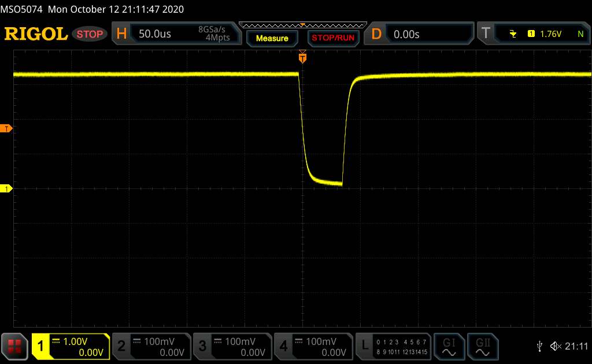Toggle channel 2 on

pos(121,346)
